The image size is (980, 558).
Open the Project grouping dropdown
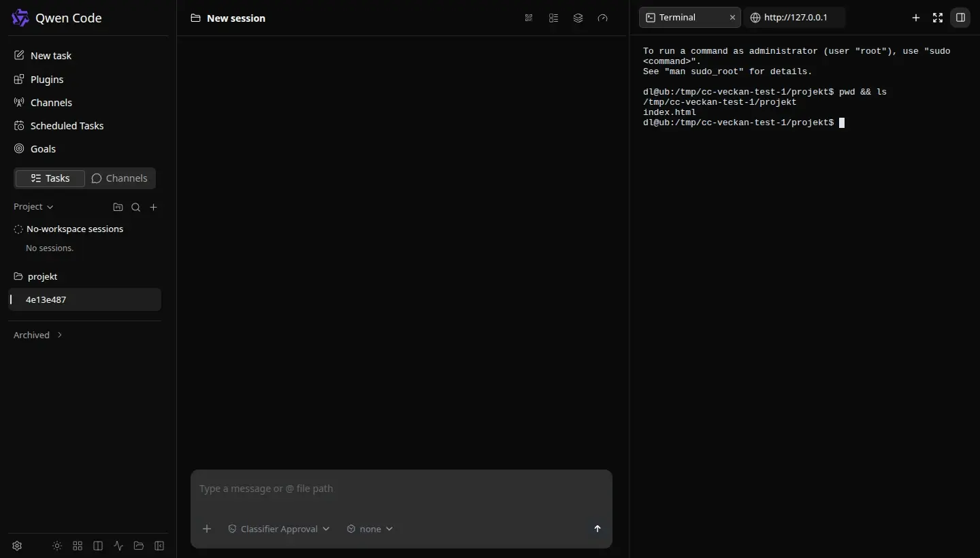[33, 207]
